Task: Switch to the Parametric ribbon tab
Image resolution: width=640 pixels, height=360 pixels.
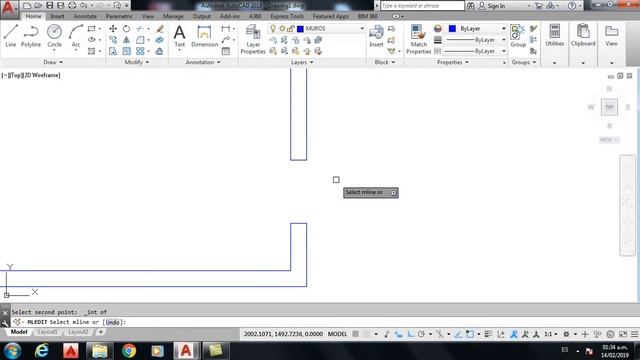Action: (119, 16)
